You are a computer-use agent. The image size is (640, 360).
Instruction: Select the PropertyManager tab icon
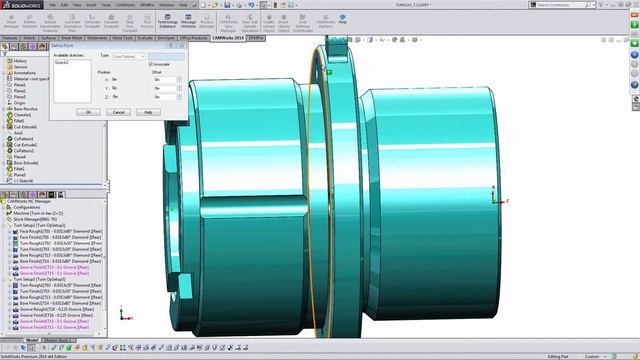[x=14, y=47]
